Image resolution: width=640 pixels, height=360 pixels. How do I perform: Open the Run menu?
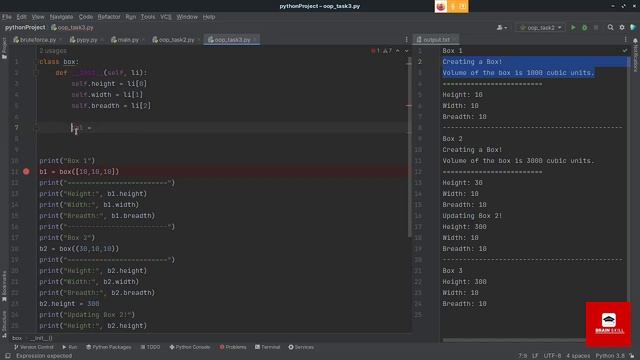click(131, 17)
